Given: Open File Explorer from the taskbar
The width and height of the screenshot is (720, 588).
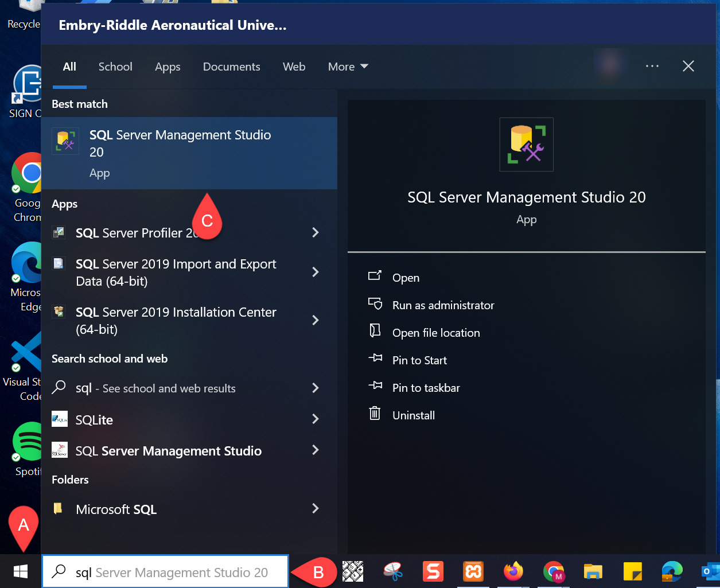Looking at the screenshot, I should coord(593,571).
